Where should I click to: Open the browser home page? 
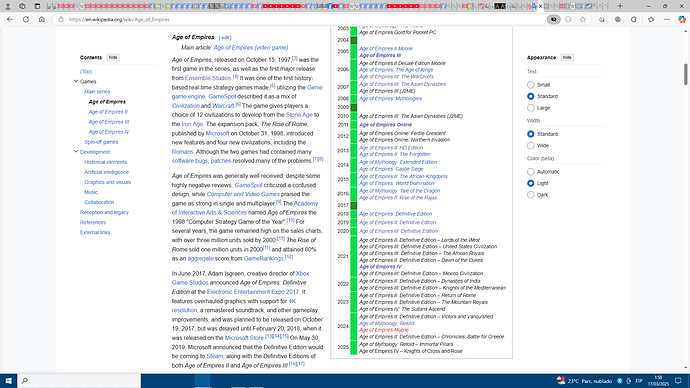point(42,19)
